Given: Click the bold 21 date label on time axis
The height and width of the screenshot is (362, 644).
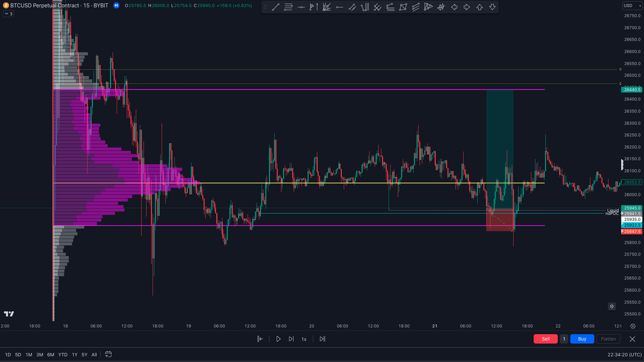Looking at the screenshot, I should pos(434,326).
